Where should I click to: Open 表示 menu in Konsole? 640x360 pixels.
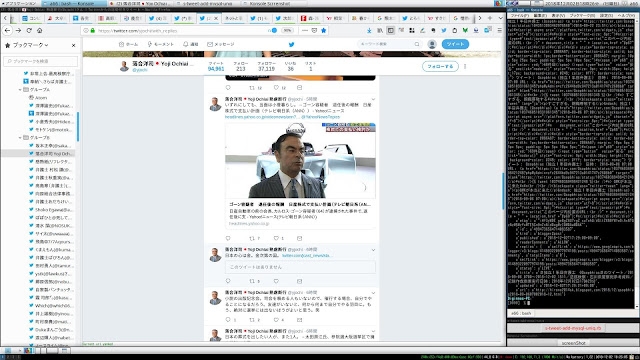tap(558, 16)
